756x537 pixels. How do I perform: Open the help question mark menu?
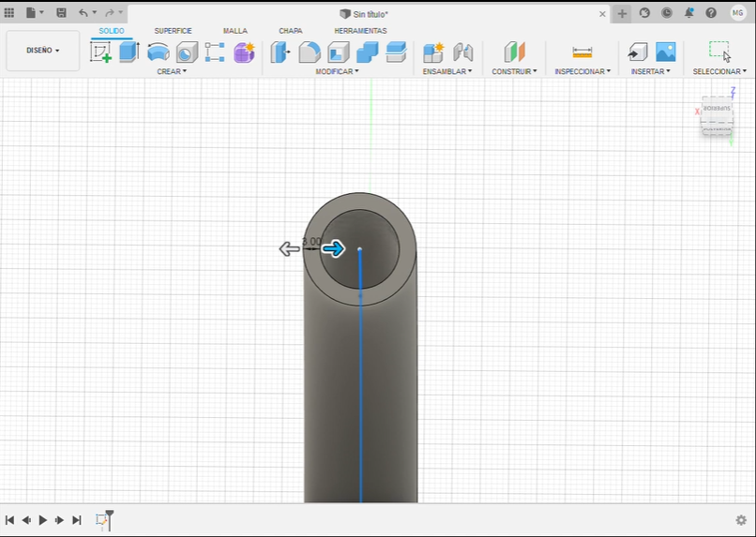click(x=711, y=13)
